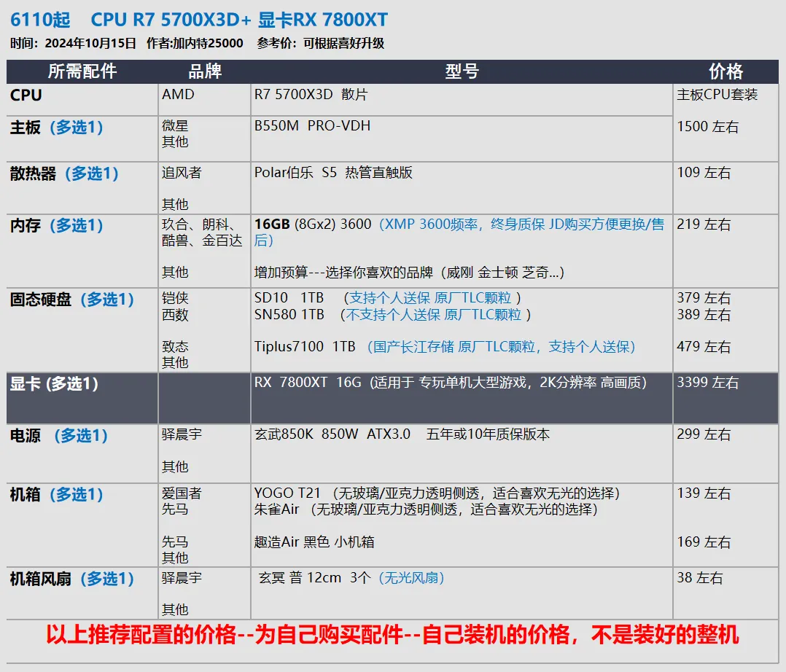Select the '电源 (多选1)' row label

click(x=59, y=436)
